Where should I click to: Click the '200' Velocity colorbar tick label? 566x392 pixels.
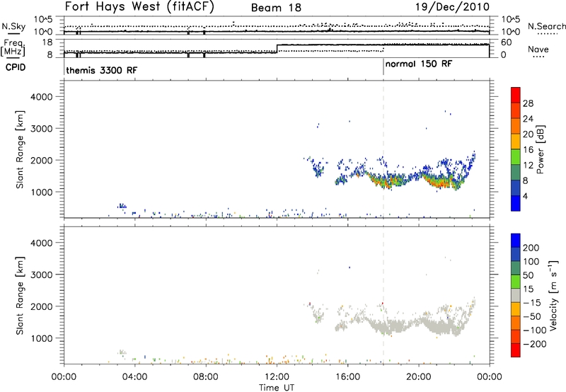pos(531,248)
